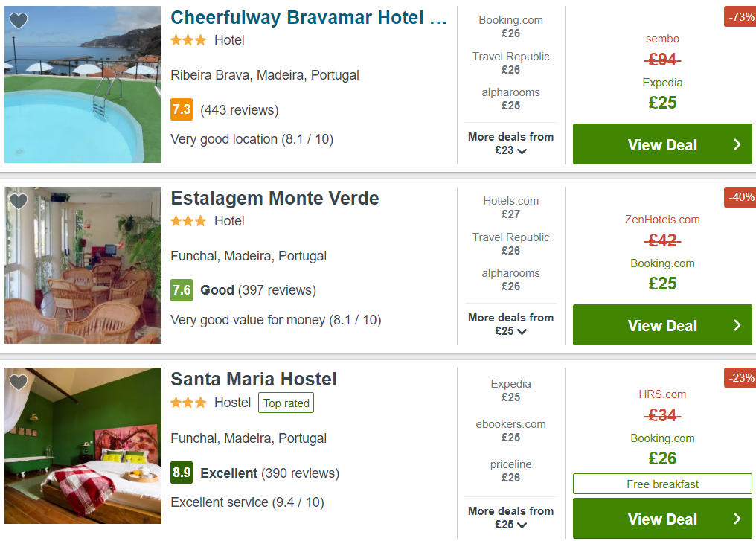Click View Deal for Santa Maria Hostel
Screen dimensions: 756x541
pyautogui.click(x=662, y=519)
